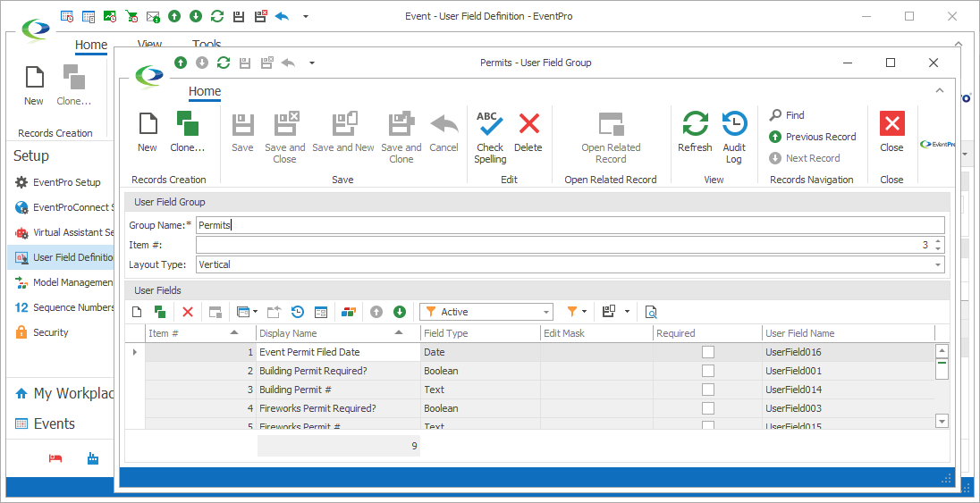Click New in the Permits window ribbon
Screen dimensions: 980x503
[148, 132]
